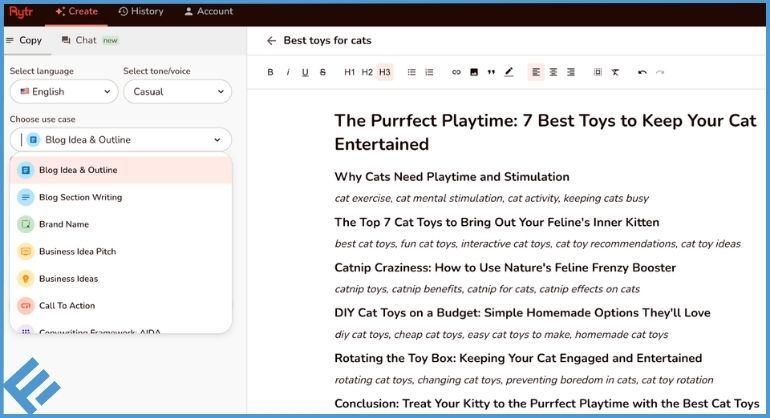Screen dimensions: 770x418
Task: Open the History tab
Action: [140, 11]
